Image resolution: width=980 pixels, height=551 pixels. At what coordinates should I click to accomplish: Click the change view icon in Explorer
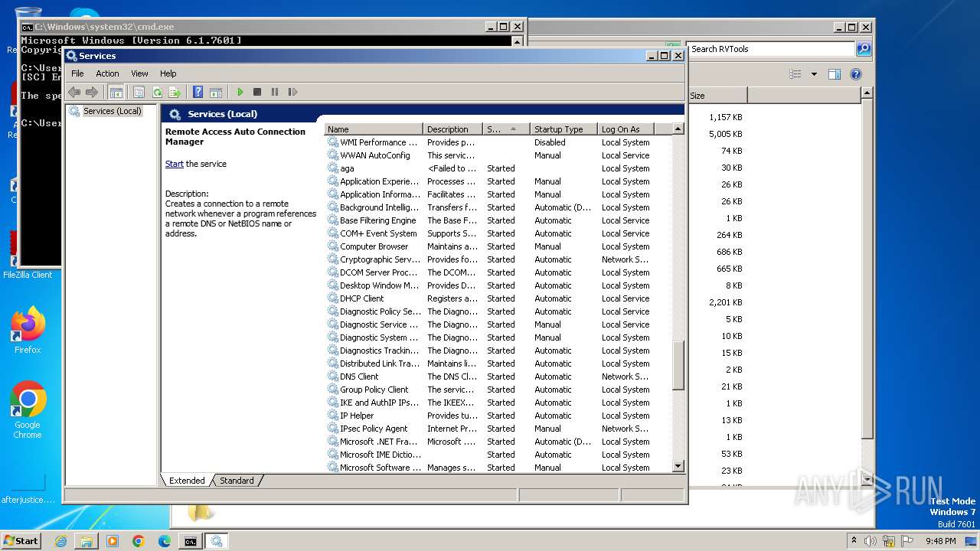(x=795, y=74)
